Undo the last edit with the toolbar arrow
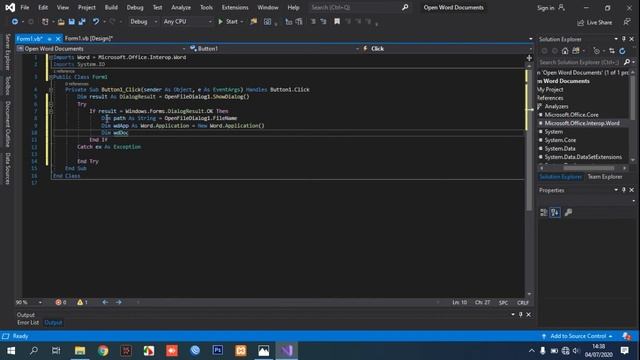Viewport: 640px width, 360px height. coord(96,22)
